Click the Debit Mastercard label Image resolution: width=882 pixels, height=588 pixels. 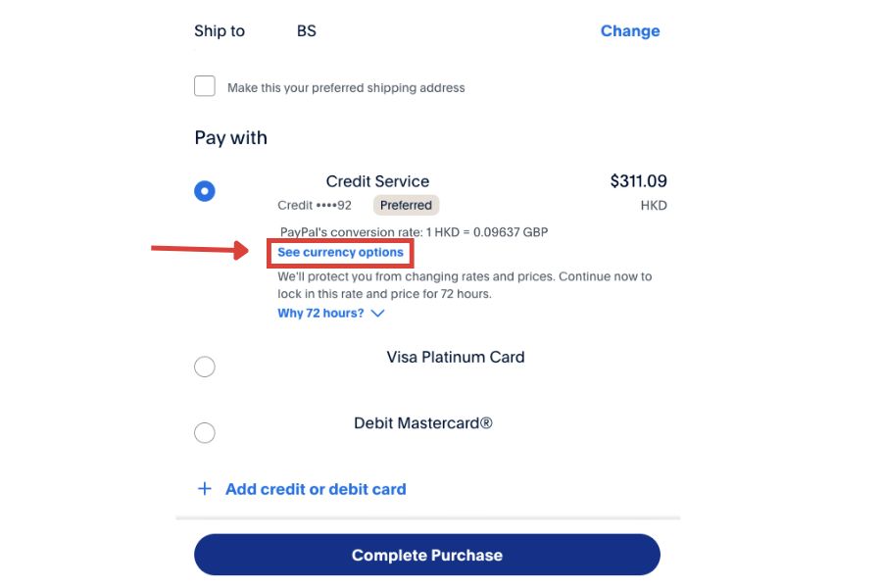[x=423, y=423]
